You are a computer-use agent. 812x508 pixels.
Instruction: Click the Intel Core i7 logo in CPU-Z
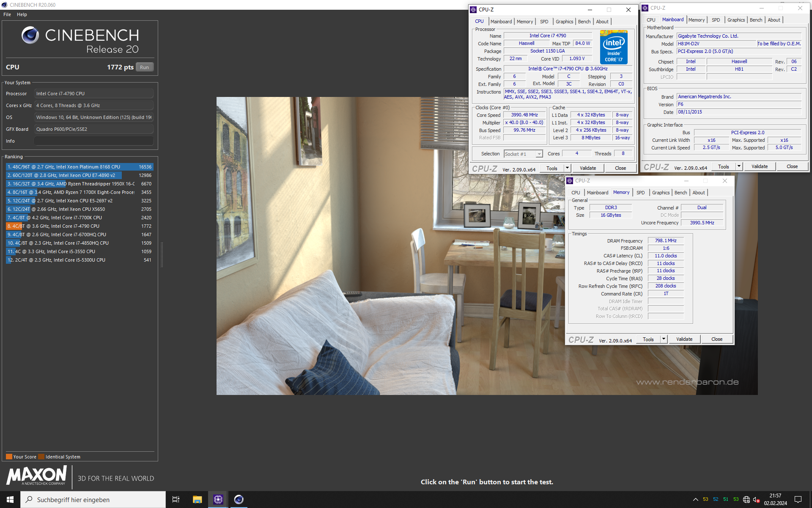pyautogui.click(x=614, y=47)
